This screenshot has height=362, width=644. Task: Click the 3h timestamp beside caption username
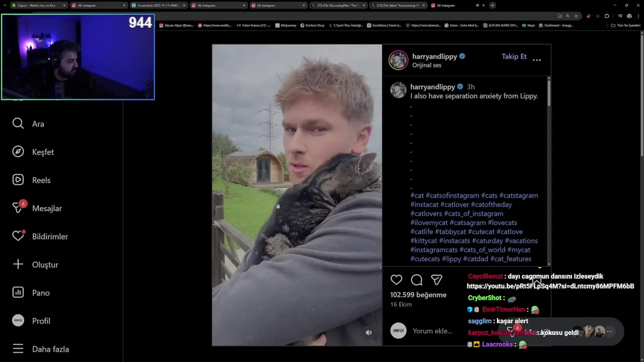pos(470,87)
